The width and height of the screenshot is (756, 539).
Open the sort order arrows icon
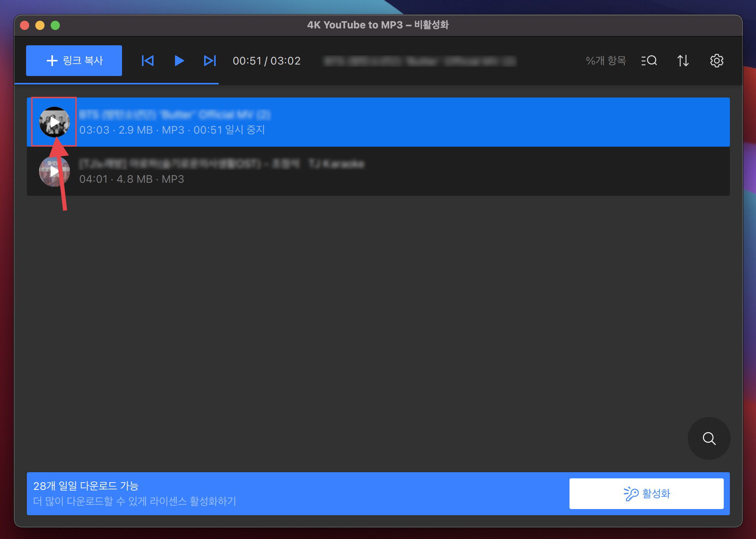pyautogui.click(x=683, y=61)
